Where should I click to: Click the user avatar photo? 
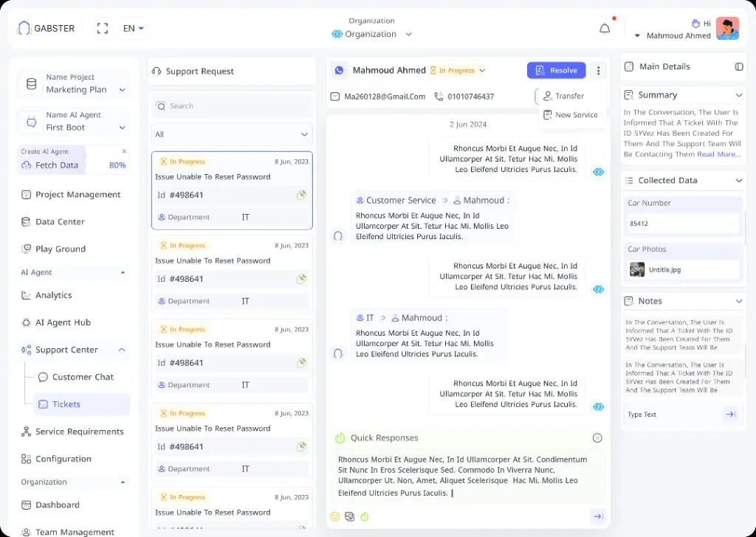point(727,29)
